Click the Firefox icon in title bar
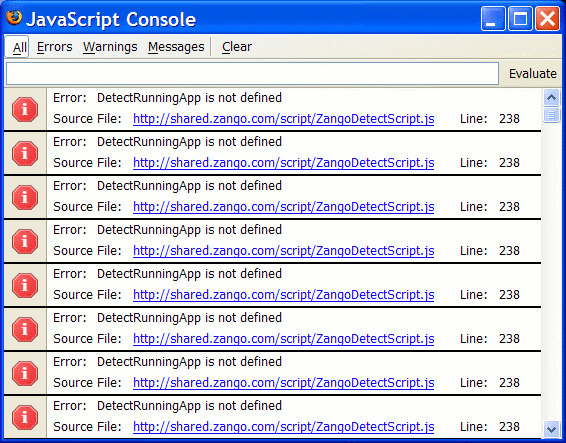Screen dimensions: 566x443 click(x=14, y=18)
